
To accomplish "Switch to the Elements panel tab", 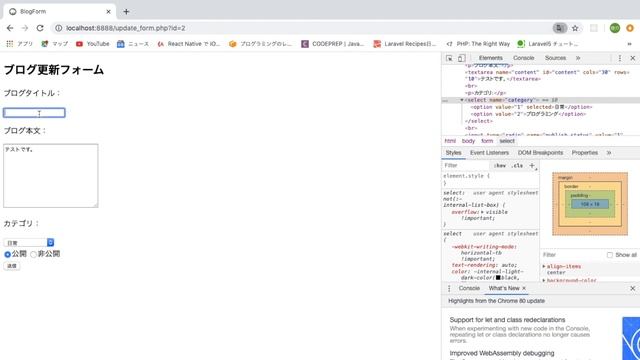I will coord(491,58).
